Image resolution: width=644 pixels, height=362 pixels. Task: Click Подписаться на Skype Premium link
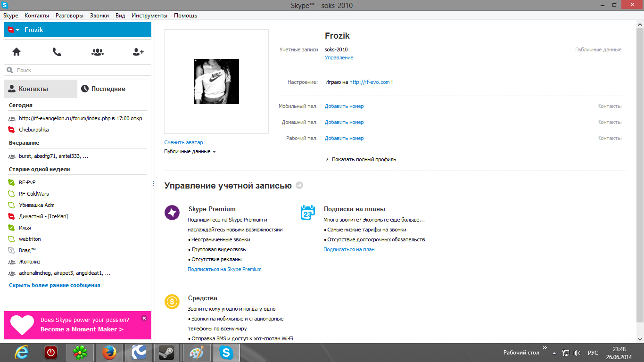[x=224, y=269]
